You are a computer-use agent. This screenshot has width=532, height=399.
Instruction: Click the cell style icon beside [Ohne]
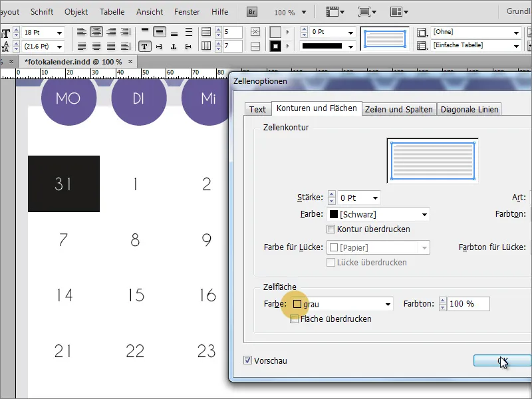pyautogui.click(x=422, y=32)
